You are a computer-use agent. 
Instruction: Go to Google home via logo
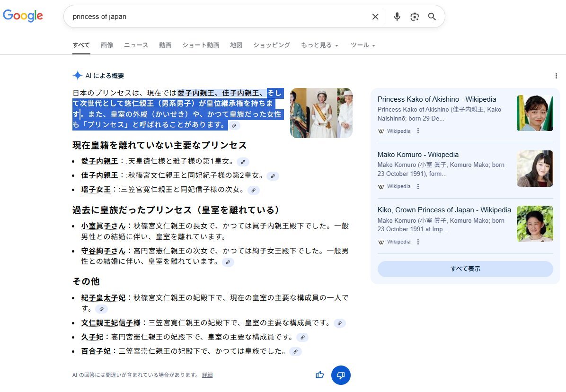[x=23, y=16]
